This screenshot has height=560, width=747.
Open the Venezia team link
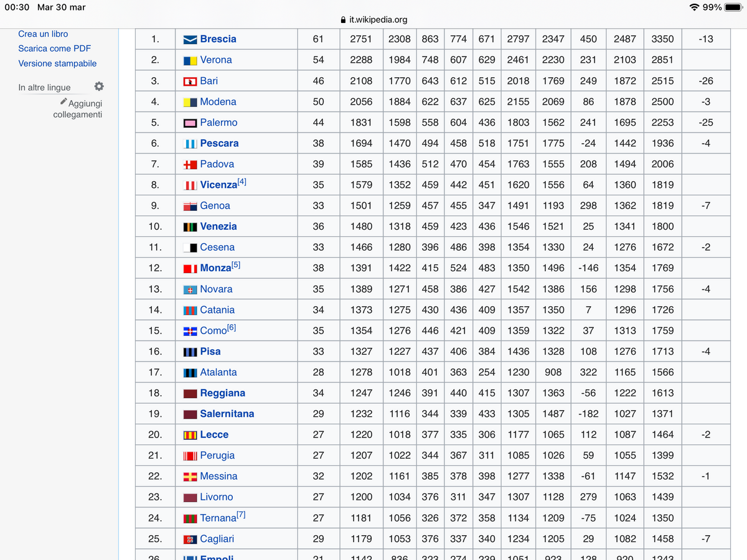pos(218,227)
